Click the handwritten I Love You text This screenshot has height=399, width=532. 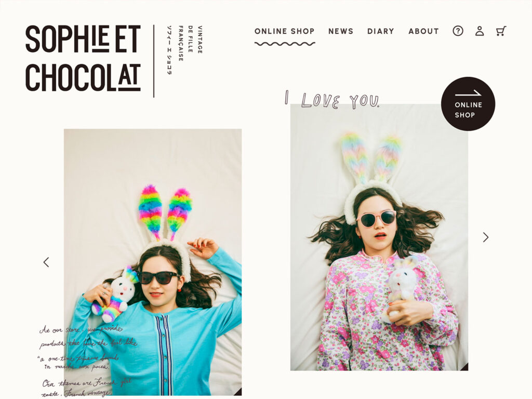[332, 100]
